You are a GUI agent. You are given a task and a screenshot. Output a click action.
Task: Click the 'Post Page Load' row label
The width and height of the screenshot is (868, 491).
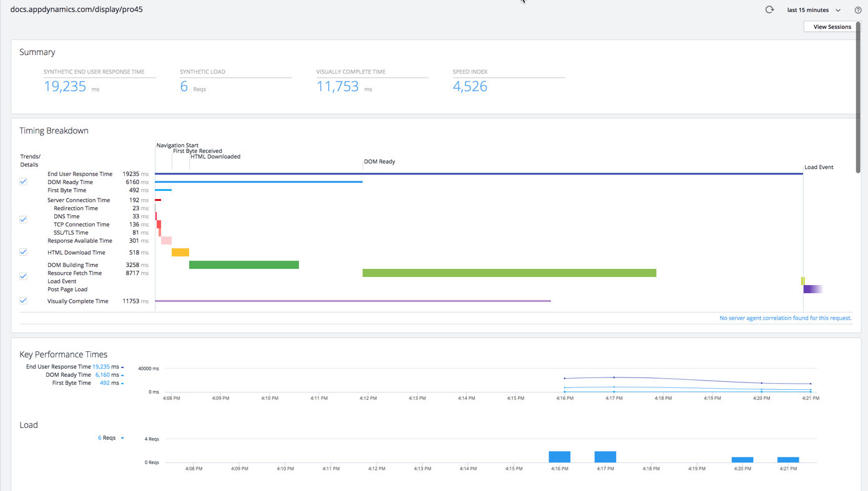(x=67, y=289)
